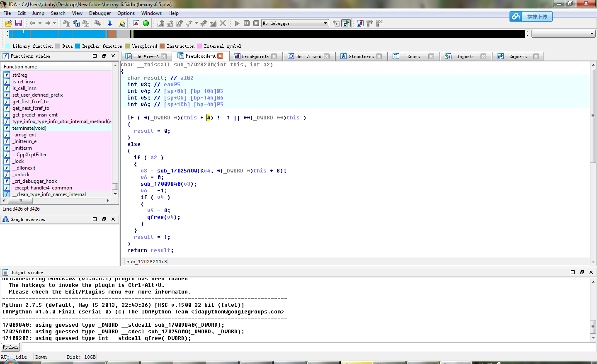Image resolution: width=597 pixels, height=364 pixels.
Task: Click the red warning triangle icon
Action: pos(136,23)
